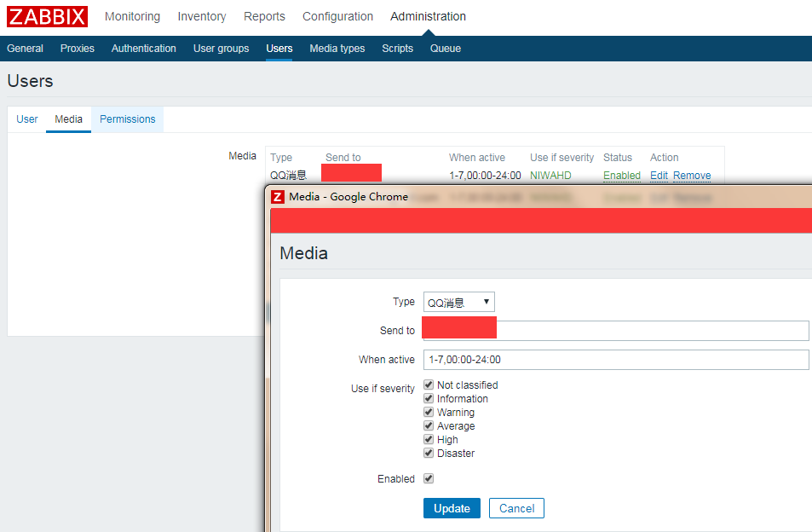The height and width of the screenshot is (532, 812).
Task: Toggle Warning severity checkbox
Action: coord(429,412)
